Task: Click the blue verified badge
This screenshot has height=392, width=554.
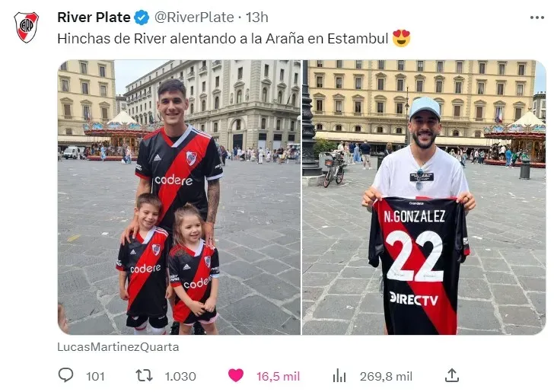Action: coord(142,18)
